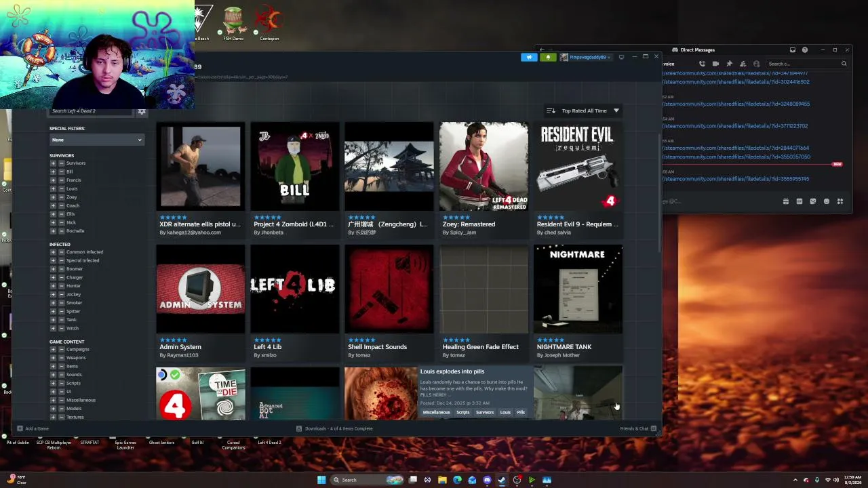This screenshot has width=868, height=488.
Task: Open workshop search settings gear
Action: pyautogui.click(x=142, y=111)
